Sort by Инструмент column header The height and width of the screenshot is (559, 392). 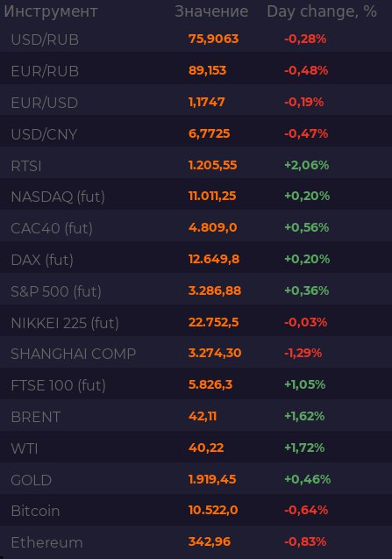click(x=51, y=11)
